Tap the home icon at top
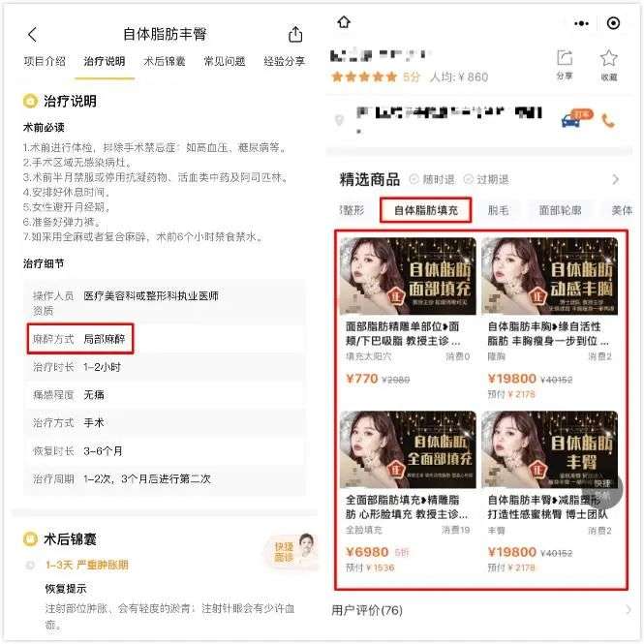The width and height of the screenshot is (644, 644). (x=344, y=21)
